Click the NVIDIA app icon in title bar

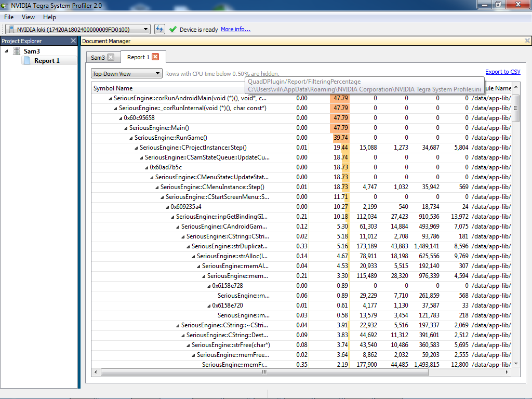pyautogui.click(x=4, y=5)
